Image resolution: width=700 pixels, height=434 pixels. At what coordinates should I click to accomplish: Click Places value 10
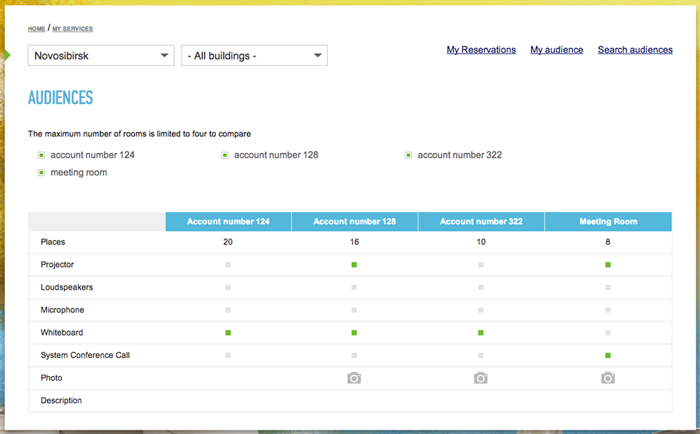(x=481, y=242)
